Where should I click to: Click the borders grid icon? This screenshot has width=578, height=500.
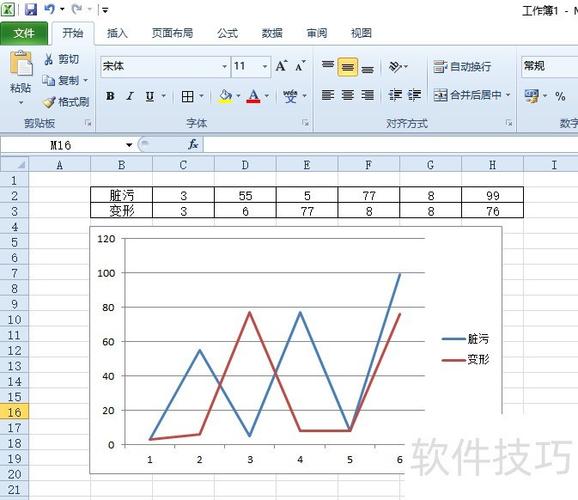tap(187, 97)
